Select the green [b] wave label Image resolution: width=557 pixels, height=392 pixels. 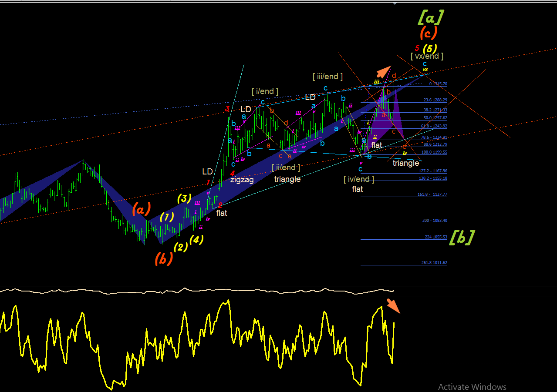462,237
